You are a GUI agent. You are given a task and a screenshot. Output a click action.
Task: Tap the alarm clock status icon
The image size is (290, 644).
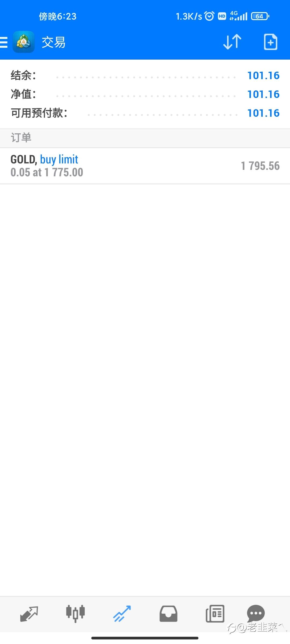[x=209, y=16]
